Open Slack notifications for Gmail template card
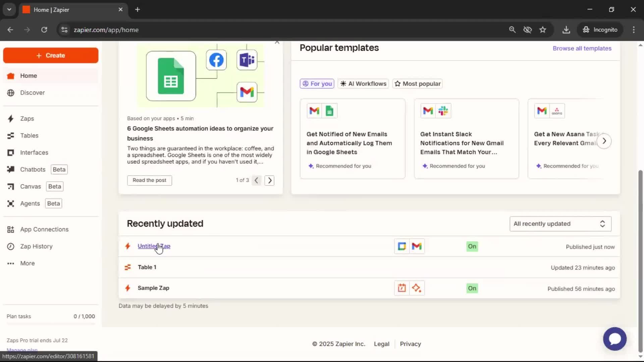 466,139
